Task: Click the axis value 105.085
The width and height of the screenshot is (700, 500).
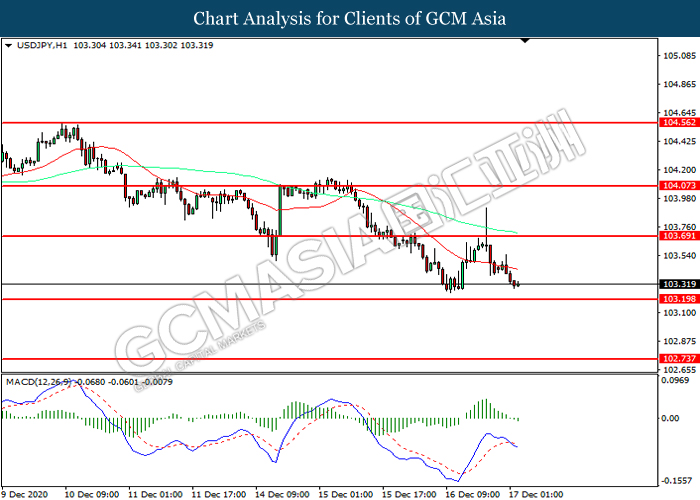Action: (x=679, y=56)
